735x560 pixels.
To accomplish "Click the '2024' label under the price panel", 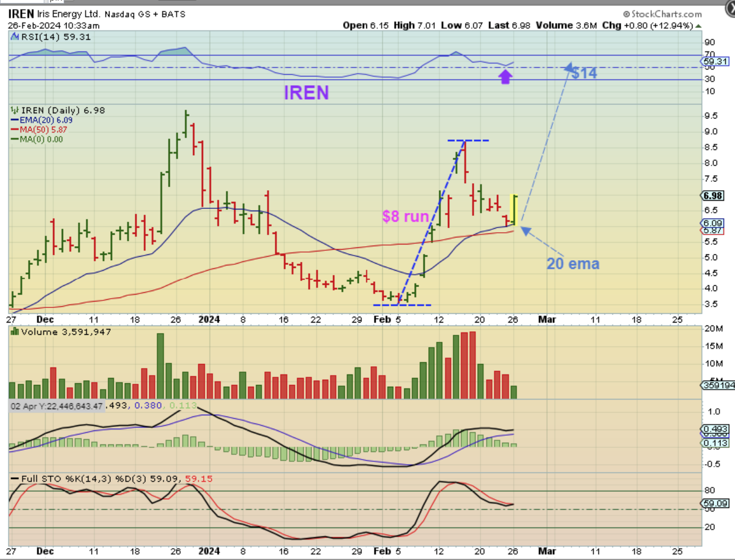I will click(x=209, y=319).
